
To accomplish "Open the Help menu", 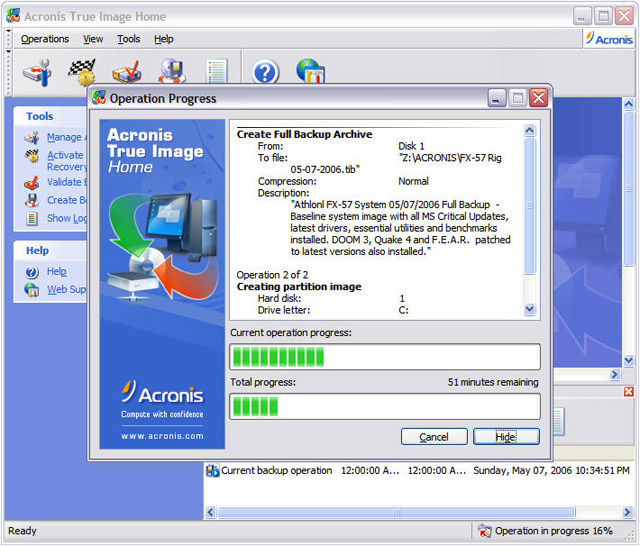I will [x=164, y=39].
